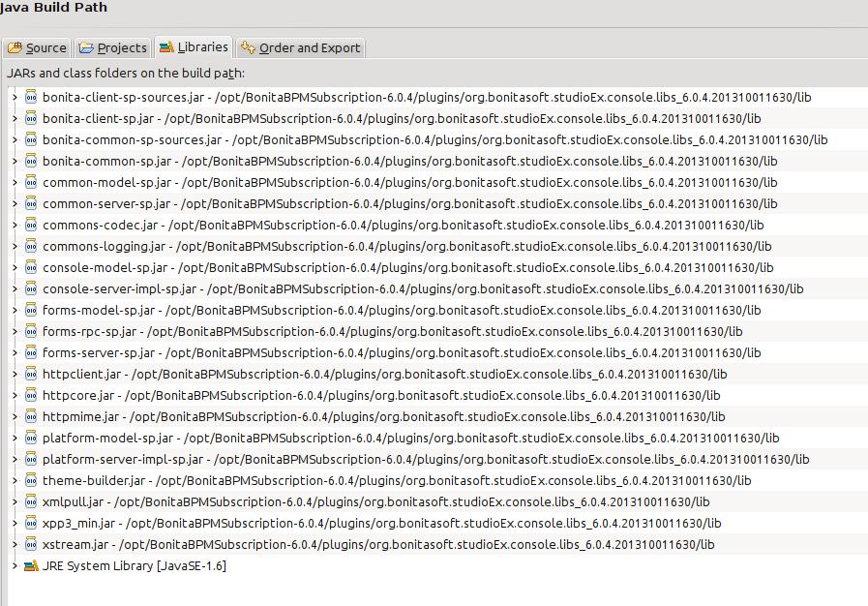The height and width of the screenshot is (606, 868).
Task: Expand the bonita-common-sp.jar node
Action: (x=15, y=161)
